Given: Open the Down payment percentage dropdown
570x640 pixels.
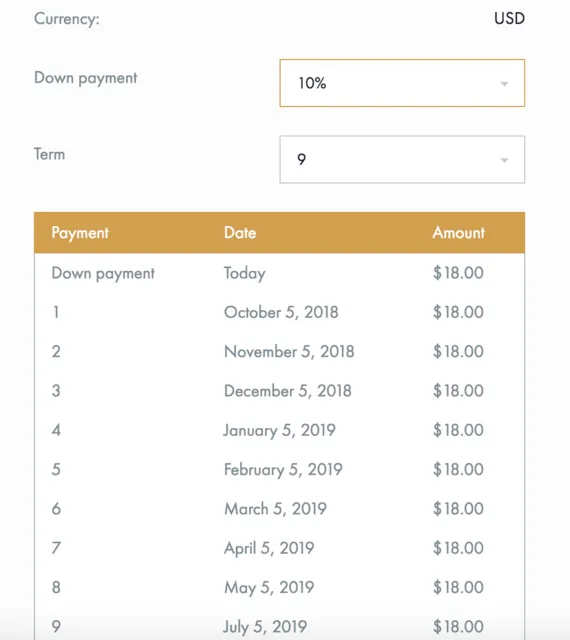Looking at the screenshot, I should [x=402, y=83].
